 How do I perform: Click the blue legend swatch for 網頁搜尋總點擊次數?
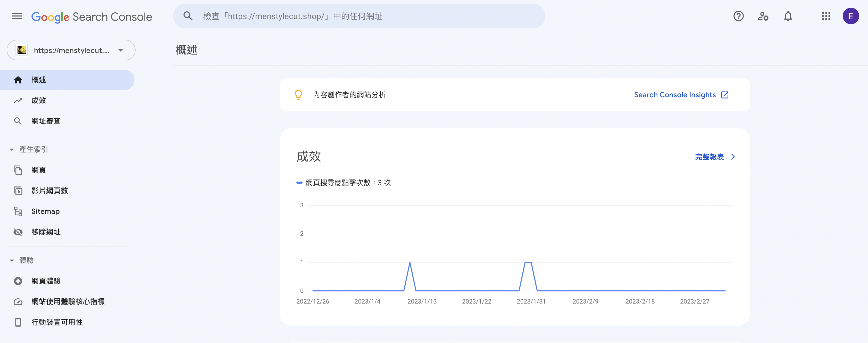pos(299,183)
